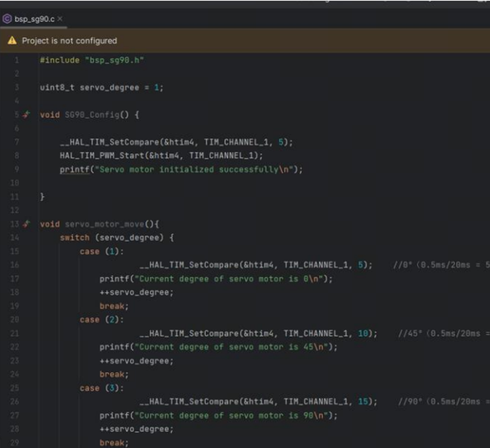This screenshot has height=448, width=490.
Task: Place cursor on the switch keyword
Action: pos(74,237)
